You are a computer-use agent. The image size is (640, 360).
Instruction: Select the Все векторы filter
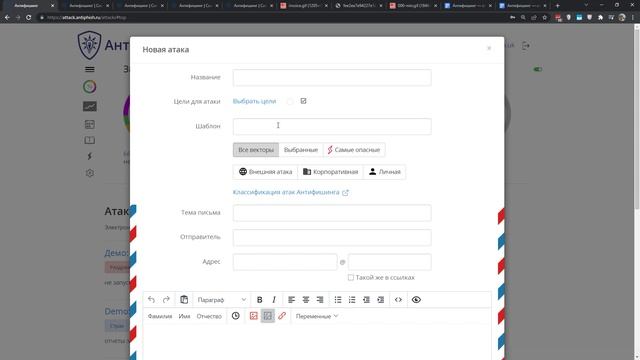point(256,150)
